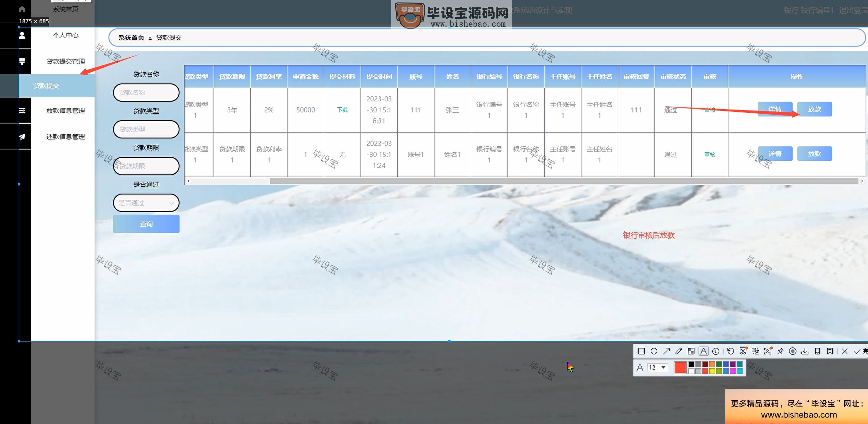Open 放款信息管理 in the sidebar
Screen dimensions: 868x424
[x=66, y=110]
